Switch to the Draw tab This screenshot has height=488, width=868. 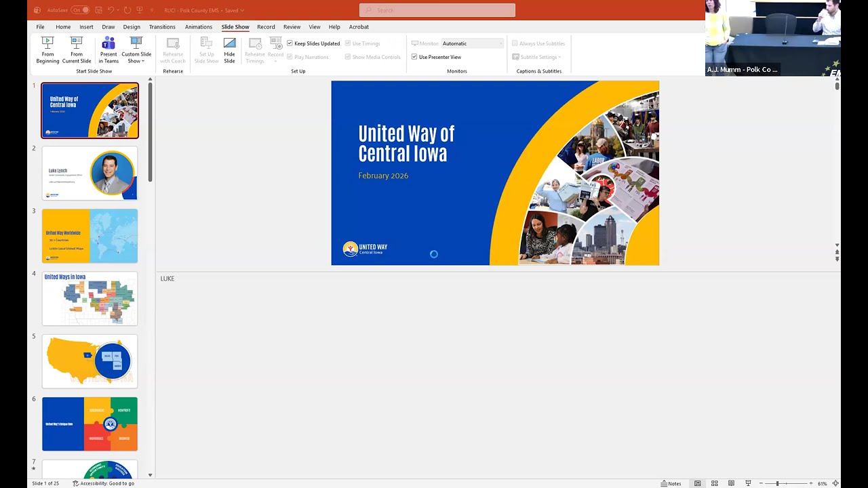tap(108, 27)
